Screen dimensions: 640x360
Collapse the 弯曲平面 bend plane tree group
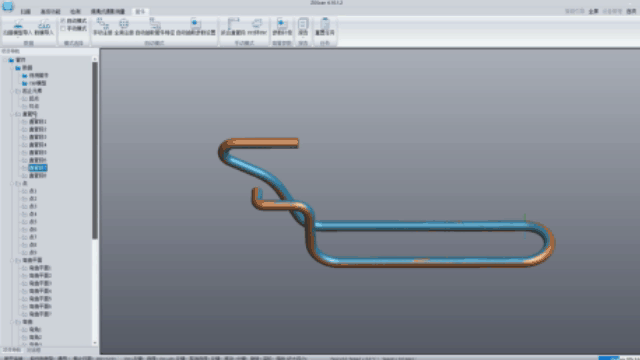click(x=12, y=260)
